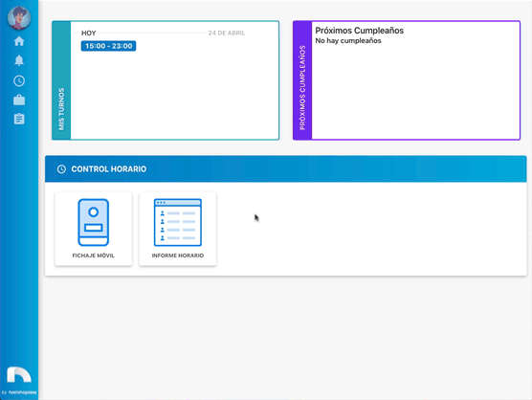Viewport: 532px width, 400px height.
Task: Click the Mis Turnos vertical tab
Action: pyautogui.click(x=61, y=80)
